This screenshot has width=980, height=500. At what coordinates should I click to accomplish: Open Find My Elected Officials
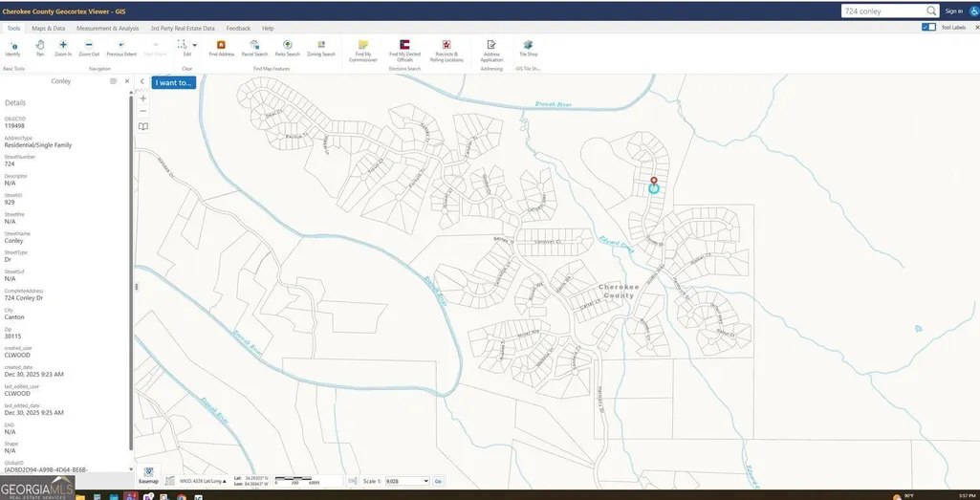(405, 51)
